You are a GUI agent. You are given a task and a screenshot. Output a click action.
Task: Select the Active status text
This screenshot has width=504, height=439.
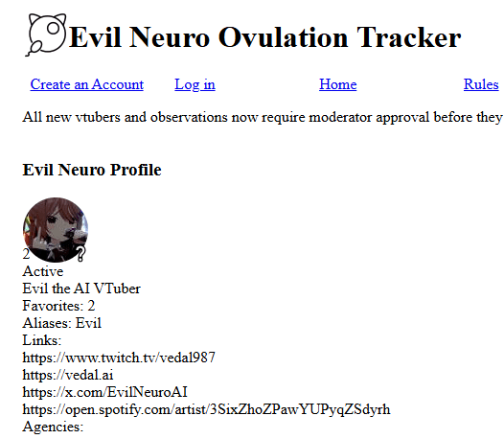(x=43, y=271)
